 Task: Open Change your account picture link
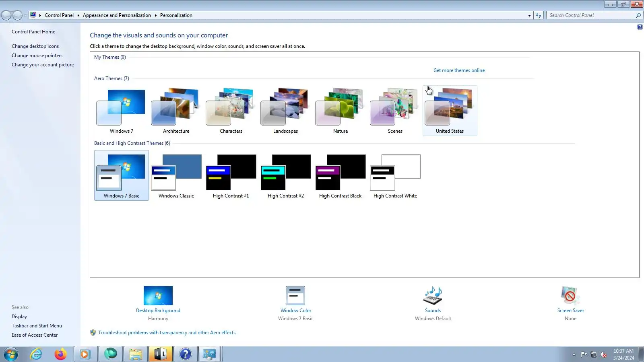[x=43, y=65]
